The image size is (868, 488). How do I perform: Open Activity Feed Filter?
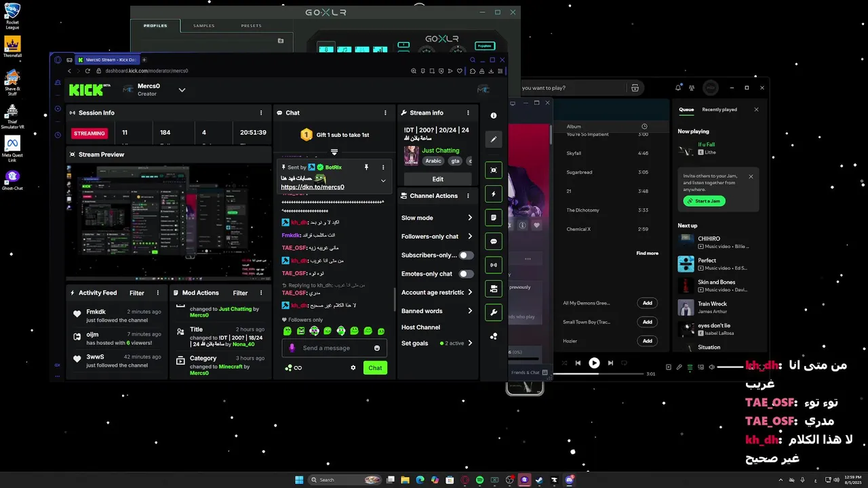point(137,293)
